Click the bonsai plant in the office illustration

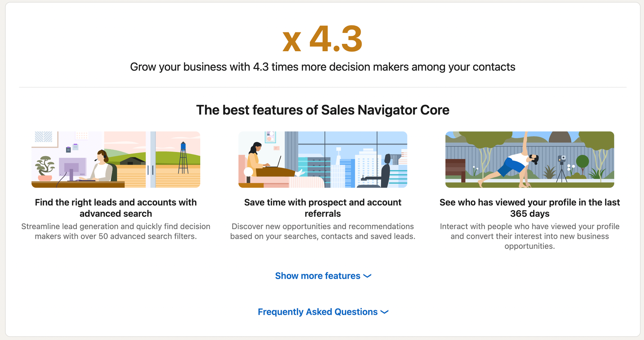click(45, 168)
